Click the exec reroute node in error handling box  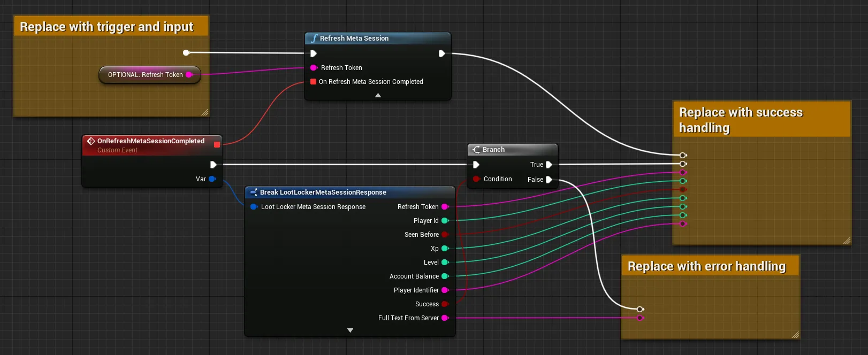click(x=640, y=309)
